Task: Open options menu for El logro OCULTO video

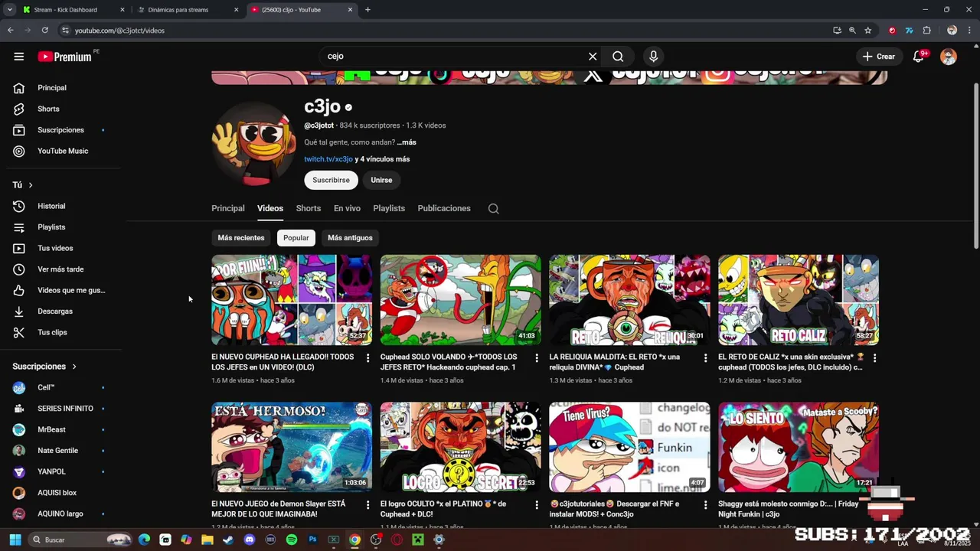Action: point(537,505)
